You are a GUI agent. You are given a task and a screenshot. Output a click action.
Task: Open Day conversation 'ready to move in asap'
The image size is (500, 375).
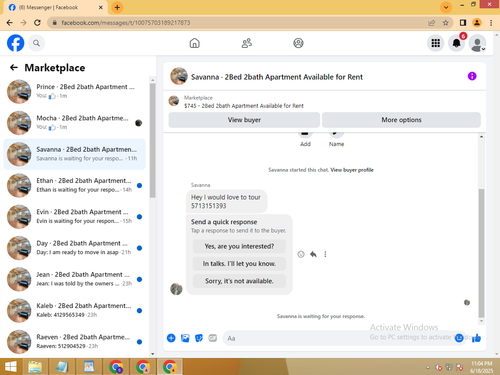(x=75, y=248)
